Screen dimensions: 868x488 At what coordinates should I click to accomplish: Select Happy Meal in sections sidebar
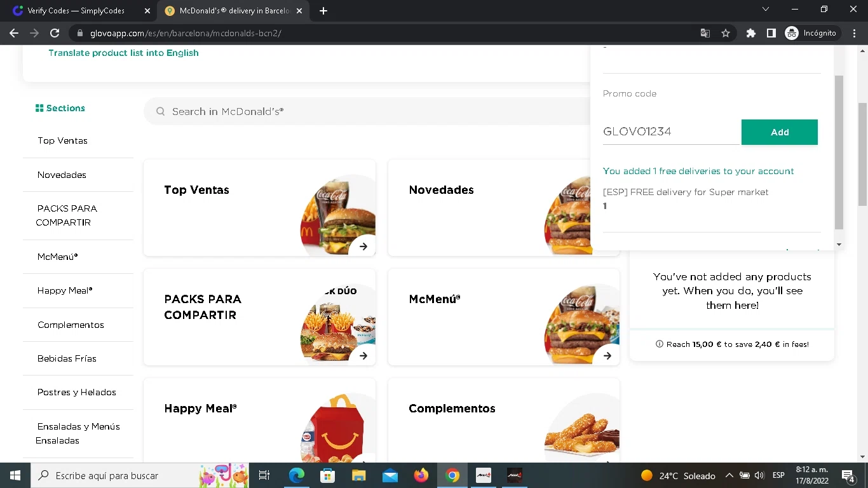(65, 290)
